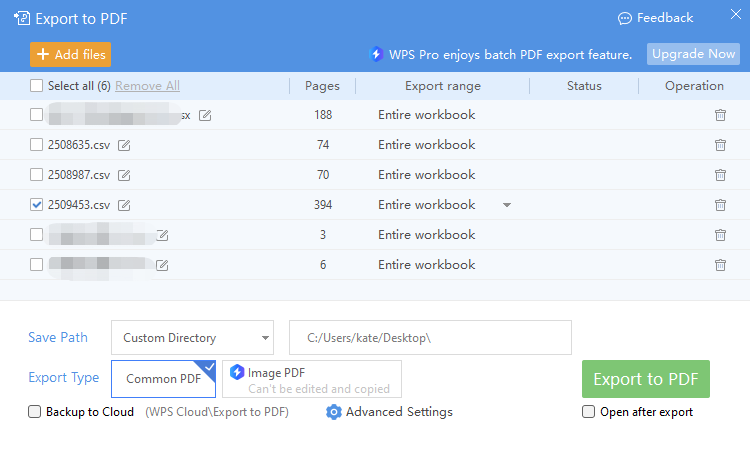
Task: Click the Export range column header
Action: [x=443, y=86]
